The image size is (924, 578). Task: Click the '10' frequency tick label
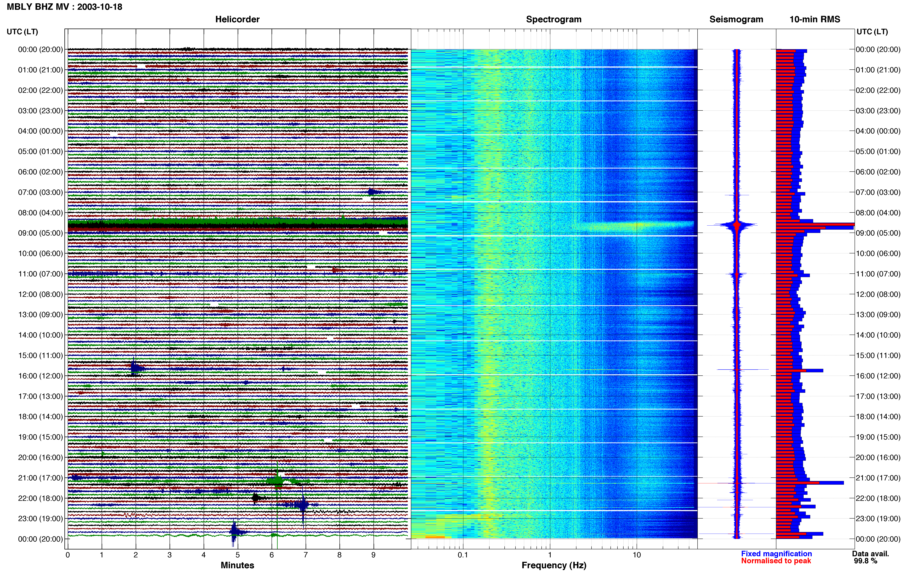(x=637, y=555)
